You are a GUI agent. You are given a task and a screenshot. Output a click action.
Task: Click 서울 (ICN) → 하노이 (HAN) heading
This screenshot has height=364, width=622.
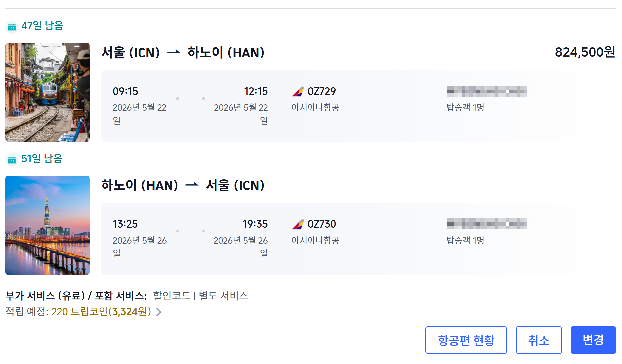pos(183,53)
